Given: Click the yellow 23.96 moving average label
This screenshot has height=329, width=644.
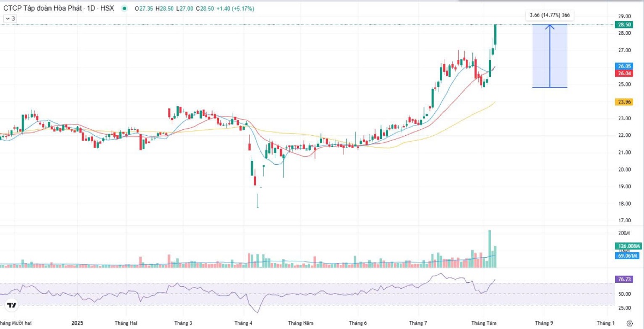Looking at the screenshot, I should click(x=624, y=101).
